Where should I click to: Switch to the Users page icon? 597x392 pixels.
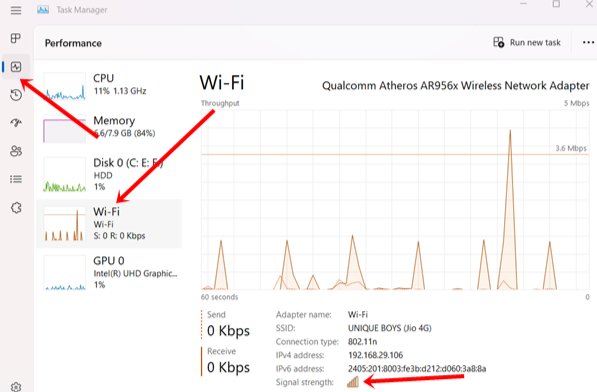click(x=16, y=151)
